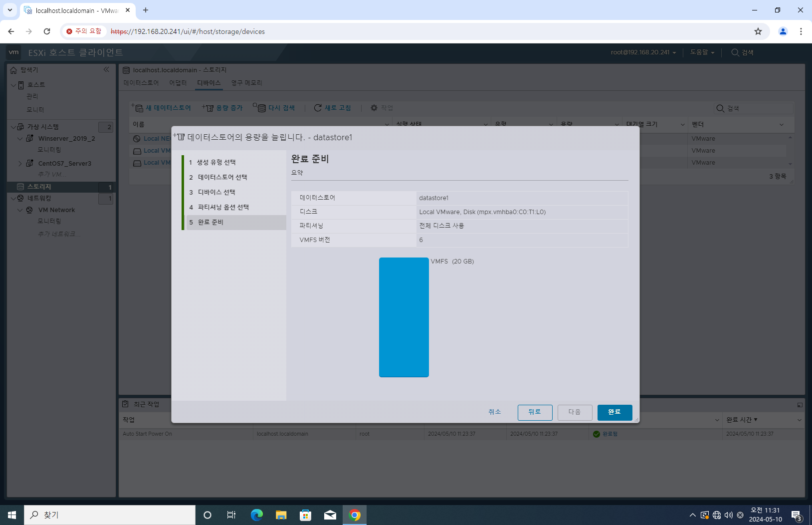Click the 작업 gear icon in toolbar
Image resolution: width=812 pixels, height=525 pixels.
[374, 108]
